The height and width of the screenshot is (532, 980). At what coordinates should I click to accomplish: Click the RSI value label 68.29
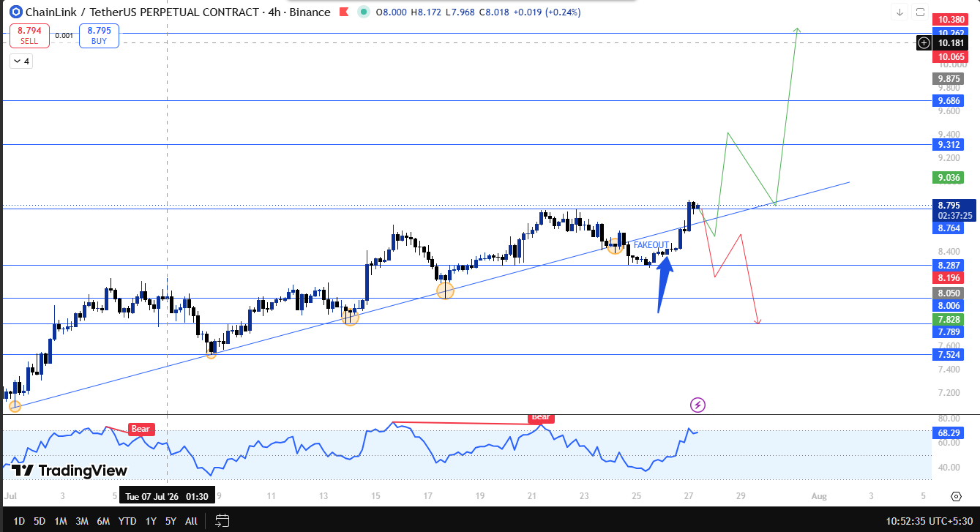[950, 433]
